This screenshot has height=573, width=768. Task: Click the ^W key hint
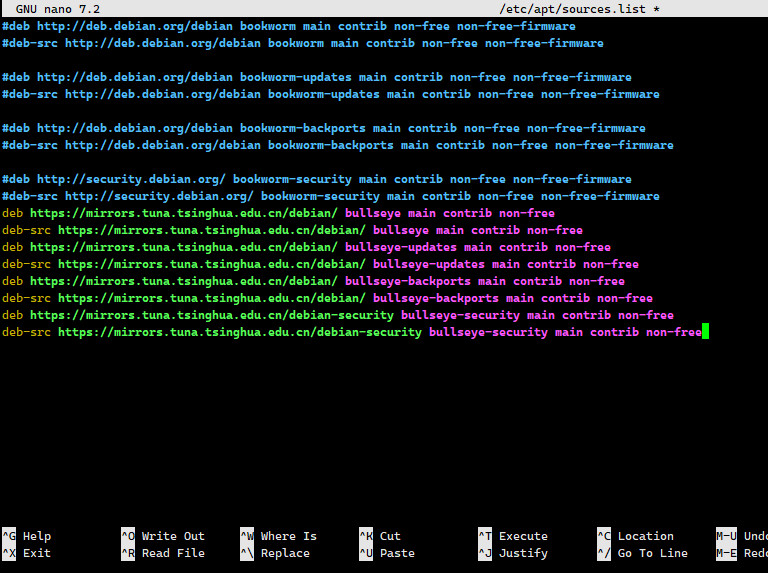point(247,536)
